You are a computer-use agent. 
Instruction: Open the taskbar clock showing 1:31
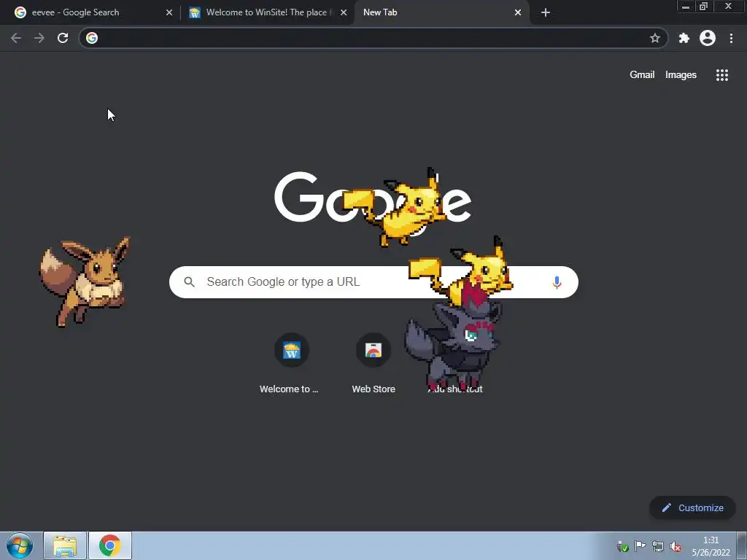711,546
